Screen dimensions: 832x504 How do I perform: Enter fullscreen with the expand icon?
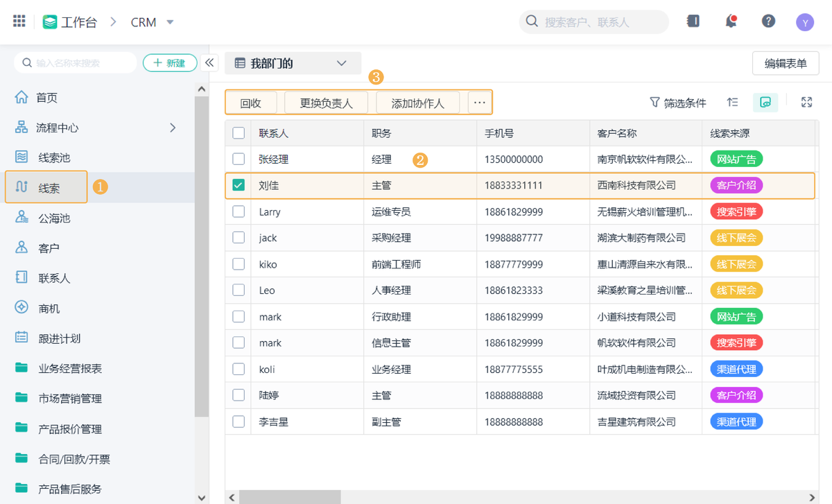pyautogui.click(x=806, y=103)
